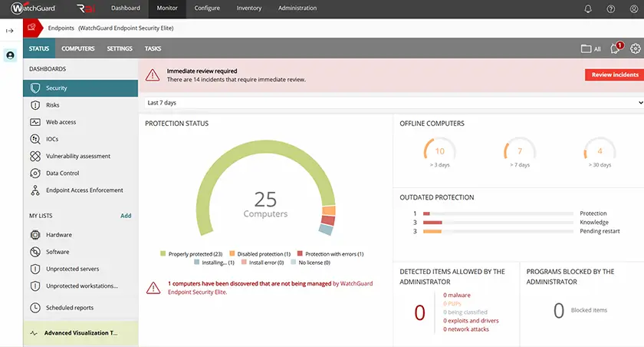Image resolution: width=644 pixels, height=347 pixels.
Task: Click the Knowledge outdated bar
Action: pyautogui.click(x=498, y=223)
